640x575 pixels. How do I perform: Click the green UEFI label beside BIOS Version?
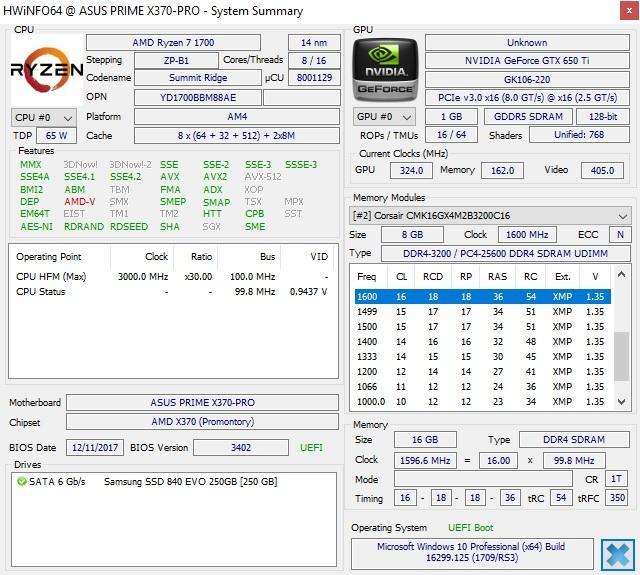click(x=311, y=448)
